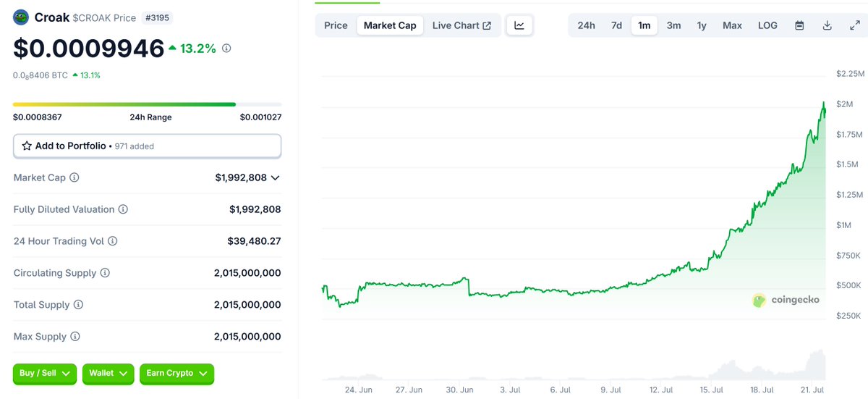
Task: Click the 24h Range progress bar
Action: pyautogui.click(x=147, y=104)
